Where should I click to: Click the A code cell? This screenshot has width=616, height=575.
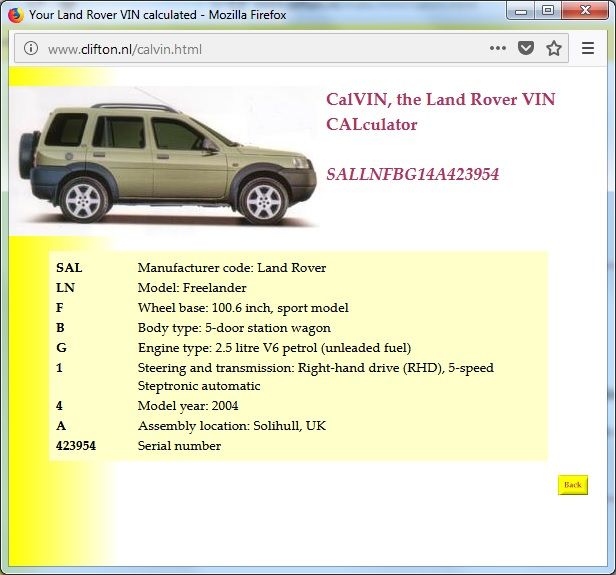coord(61,426)
